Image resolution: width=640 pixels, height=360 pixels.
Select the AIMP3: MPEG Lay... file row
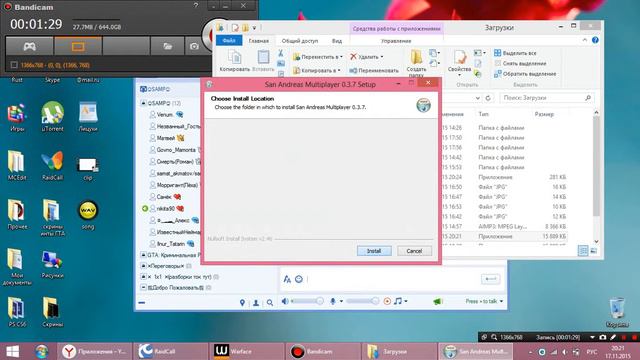[x=504, y=226]
